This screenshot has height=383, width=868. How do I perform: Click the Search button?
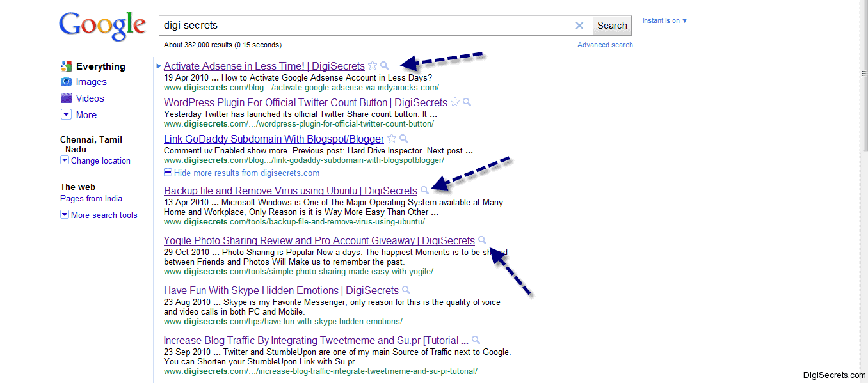coord(612,26)
